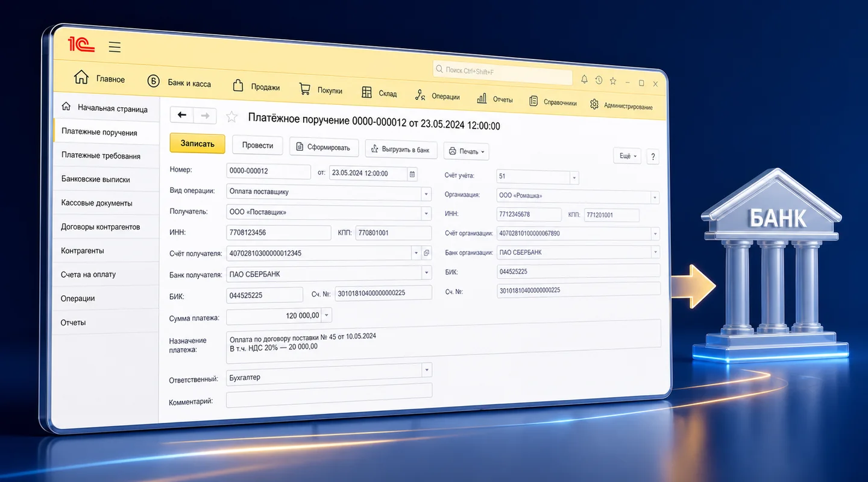Open Счета на оплату in the sidebar
The width and height of the screenshot is (868, 482).
click(105, 274)
